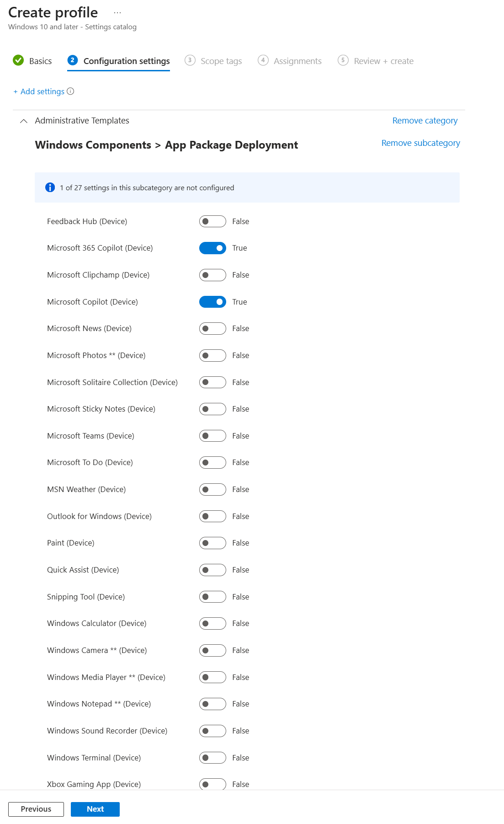
Task: Collapse the Administrative Templates category
Action: [24, 121]
